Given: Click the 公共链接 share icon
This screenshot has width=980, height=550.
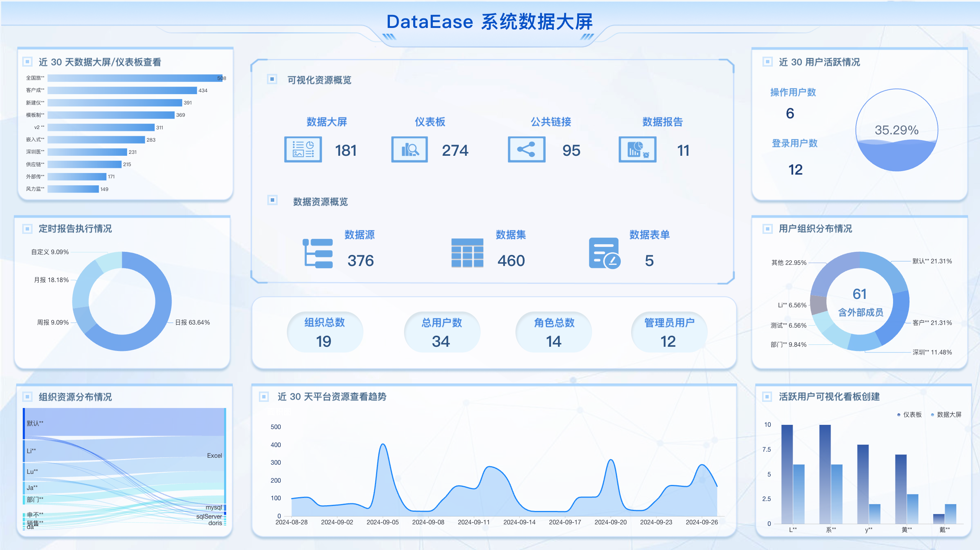Looking at the screenshot, I should tap(526, 150).
